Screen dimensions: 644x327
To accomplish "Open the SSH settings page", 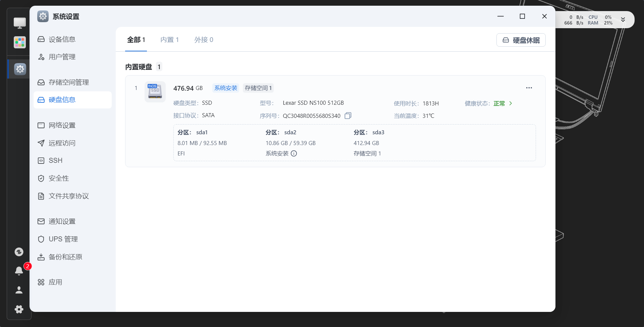I will point(56,160).
